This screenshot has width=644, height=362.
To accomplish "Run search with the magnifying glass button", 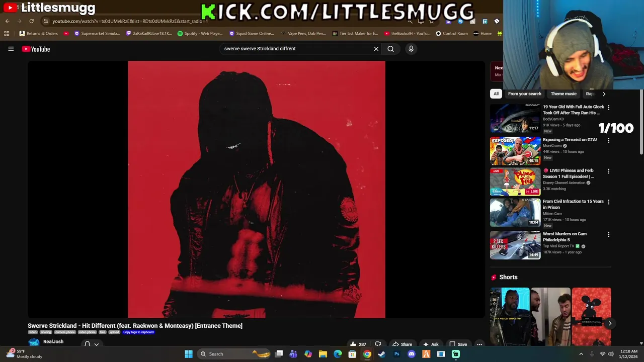I will [390, 49].
